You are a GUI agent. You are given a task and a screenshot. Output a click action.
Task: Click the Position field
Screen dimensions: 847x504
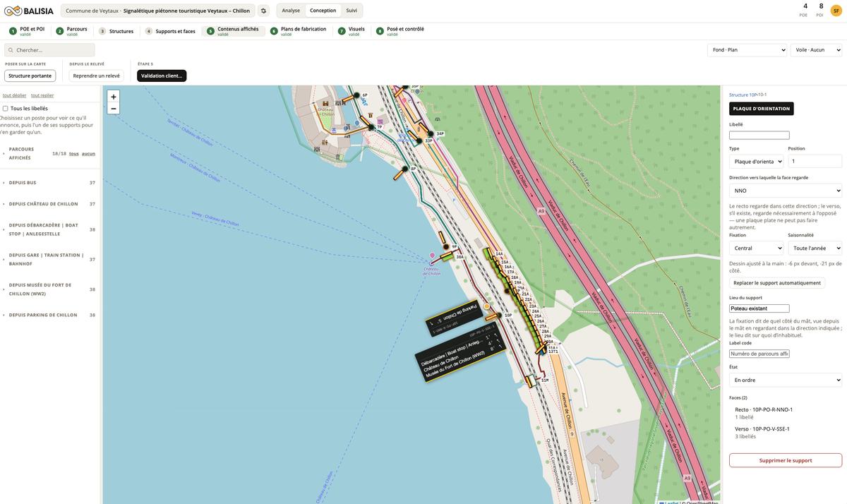pyautogui.click(x=815, y=161)
